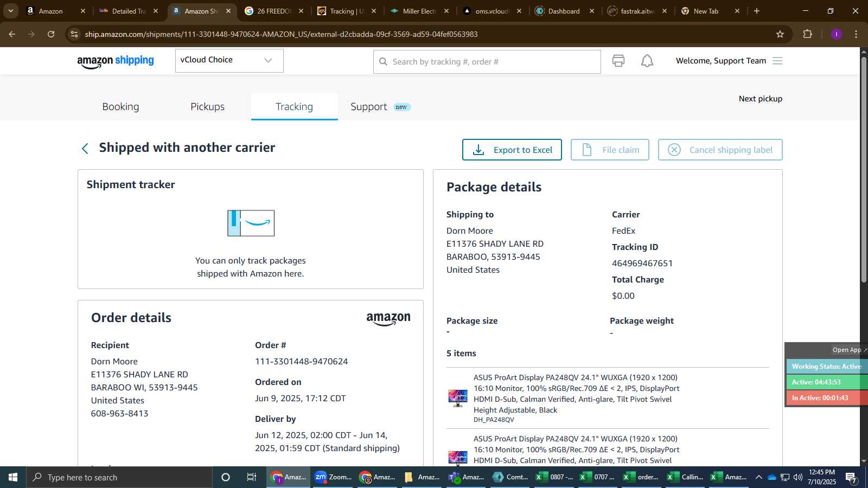868x488 pixels.
Task: Switch to the Dashboard browser tab
Action: 564,11
